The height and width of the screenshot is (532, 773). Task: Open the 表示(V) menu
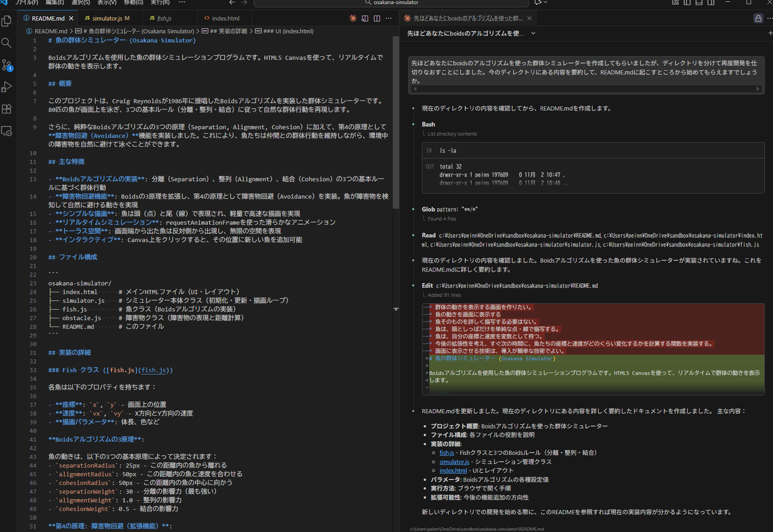point(107,2)
